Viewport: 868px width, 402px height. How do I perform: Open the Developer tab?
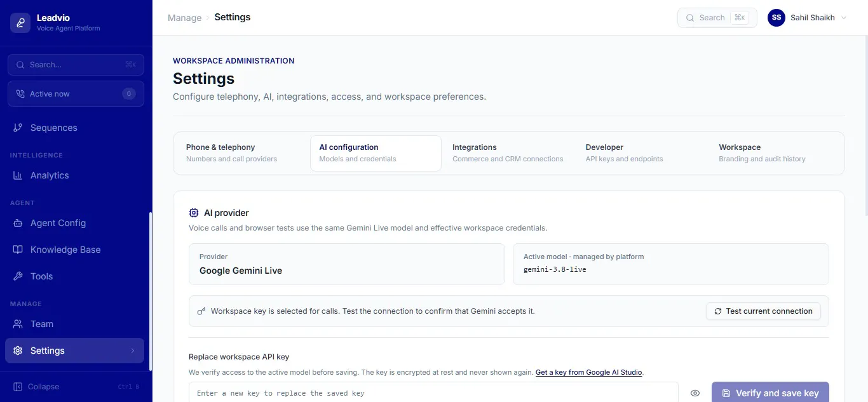(642, 153)
